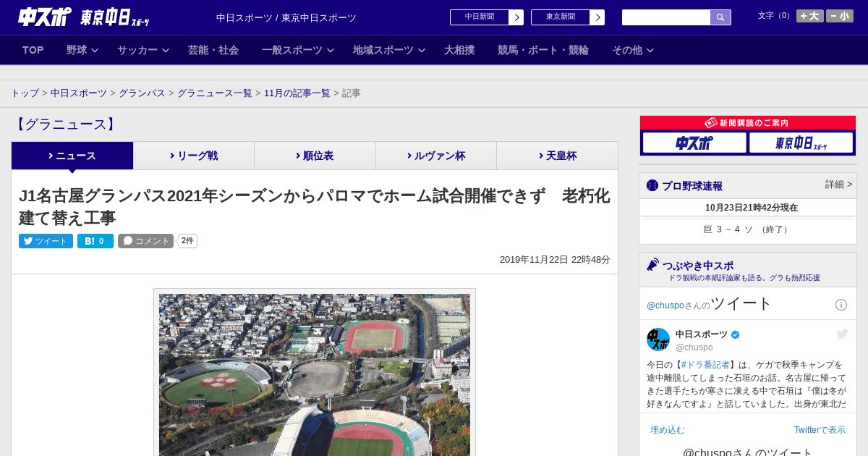This screenshot has width=868, height=456.
Task: Open the 東京中日スポーツ logo link
Action: tap(114, 17)
